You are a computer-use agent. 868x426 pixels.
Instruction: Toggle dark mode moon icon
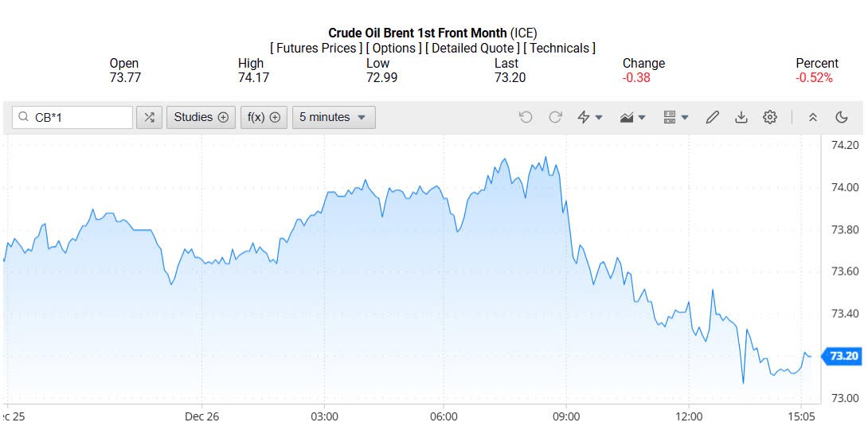[x=842, y=117]
